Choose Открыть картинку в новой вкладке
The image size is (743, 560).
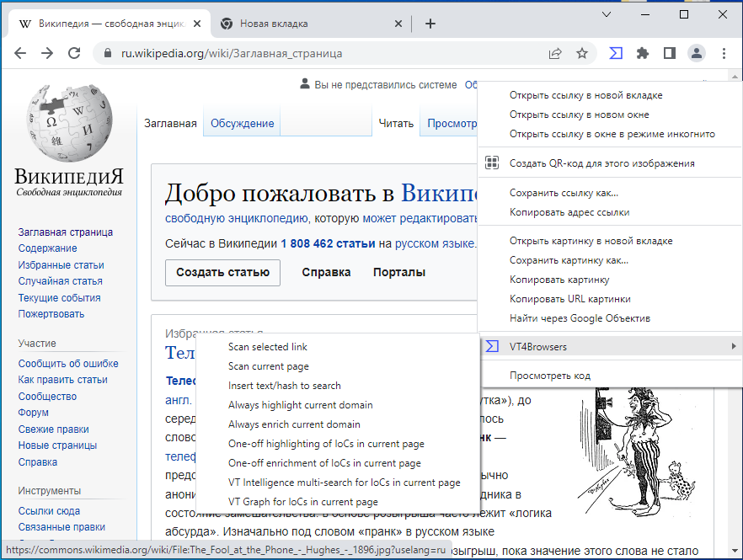point(609,241)
